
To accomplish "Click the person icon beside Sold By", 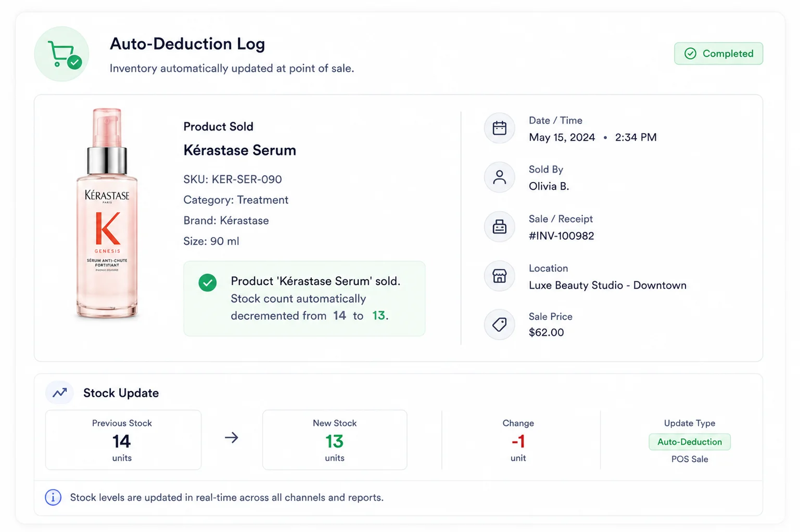I will click(x=500, y=177).
